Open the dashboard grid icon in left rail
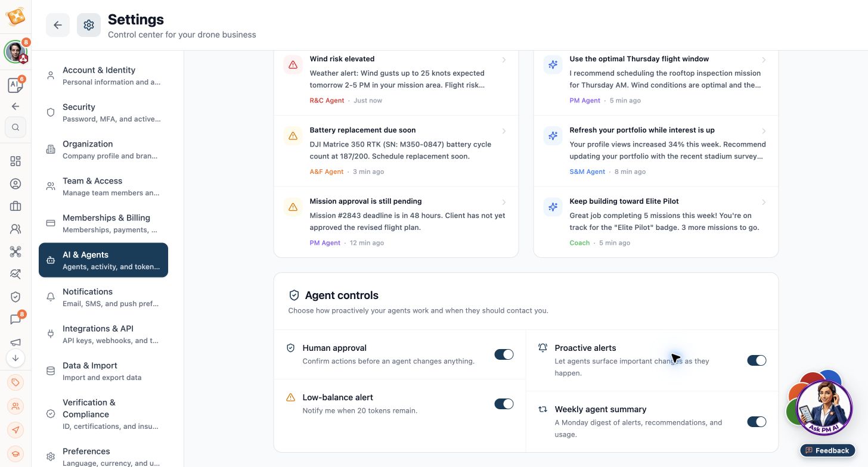 point(15,161)
